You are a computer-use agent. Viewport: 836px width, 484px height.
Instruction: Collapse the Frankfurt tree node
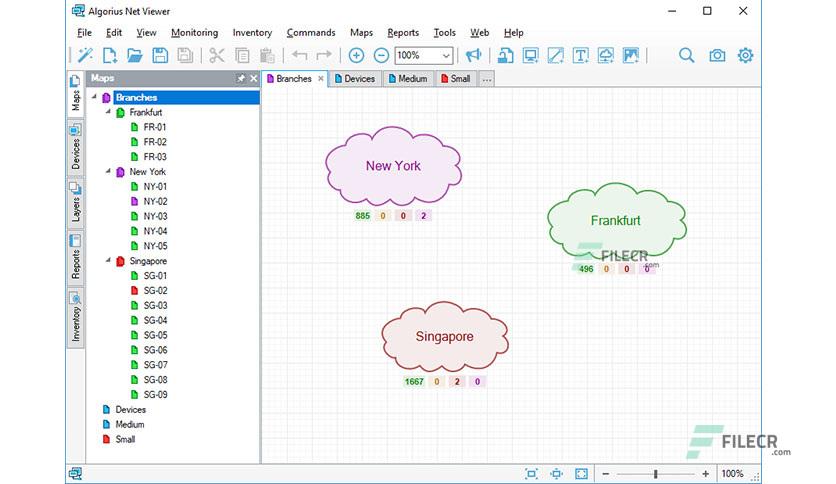[x=108, y=112]
